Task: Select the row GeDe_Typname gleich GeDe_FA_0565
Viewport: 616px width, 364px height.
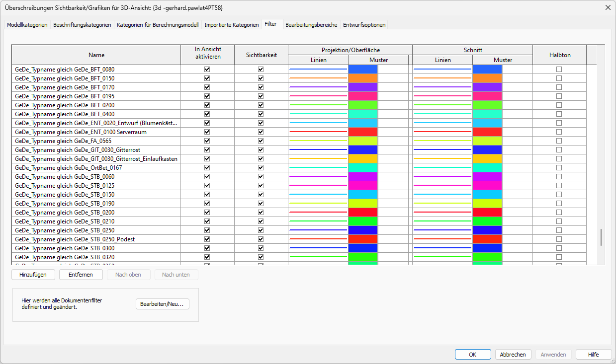Action: coord(96,141)
